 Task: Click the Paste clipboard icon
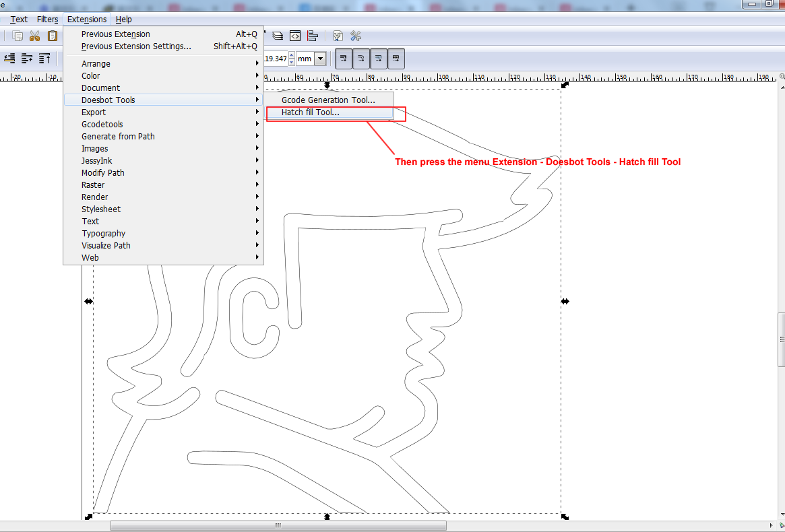tap(52, 36)
